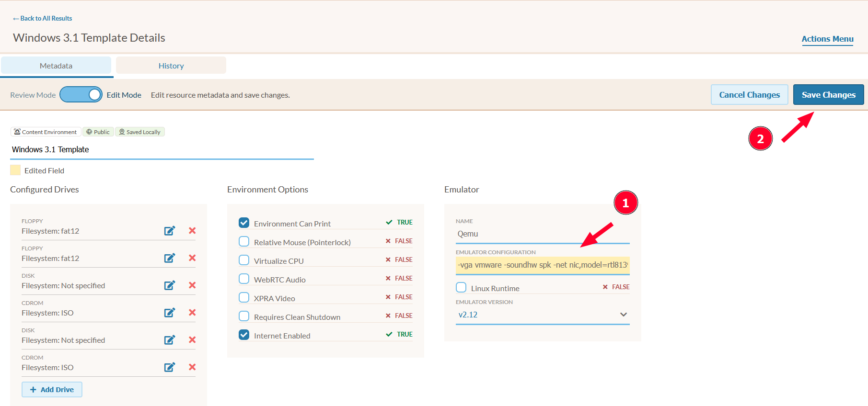Uncheck Environment Can Print option
The image size is (868, 406).
(x=244, y=223)
